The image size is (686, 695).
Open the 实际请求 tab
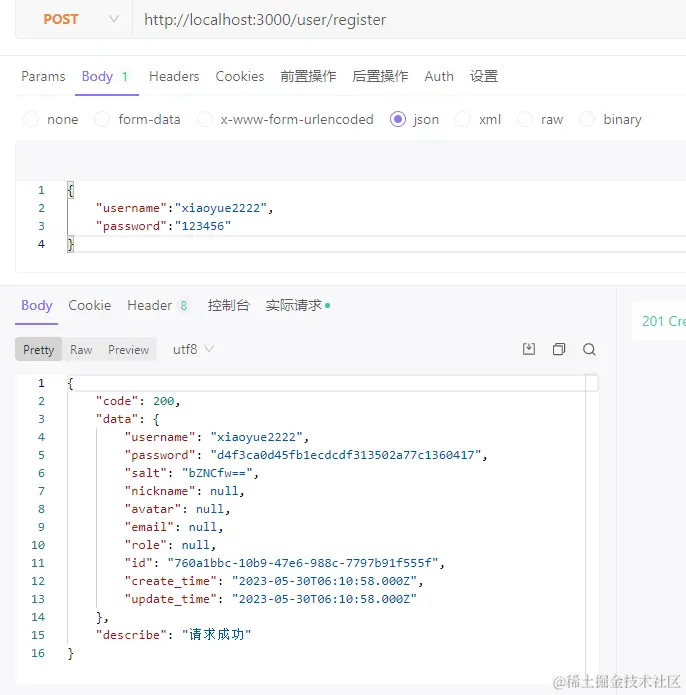(x=297, y=305)
